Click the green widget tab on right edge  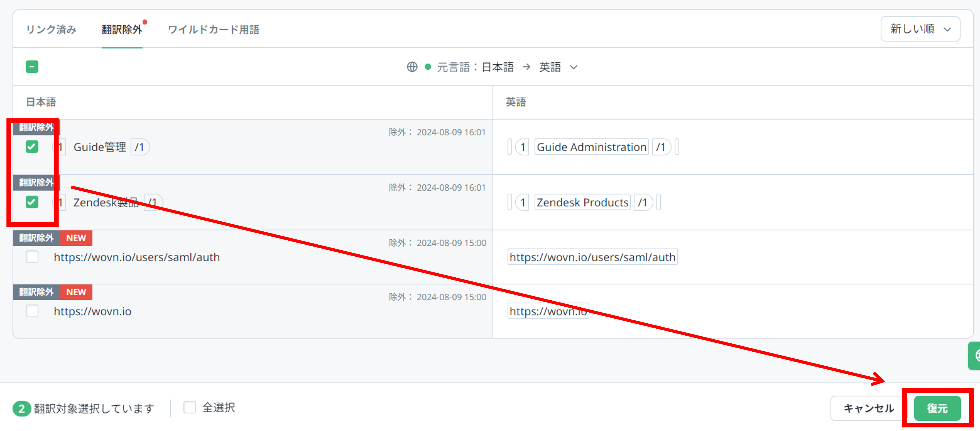tap(974, 356)
